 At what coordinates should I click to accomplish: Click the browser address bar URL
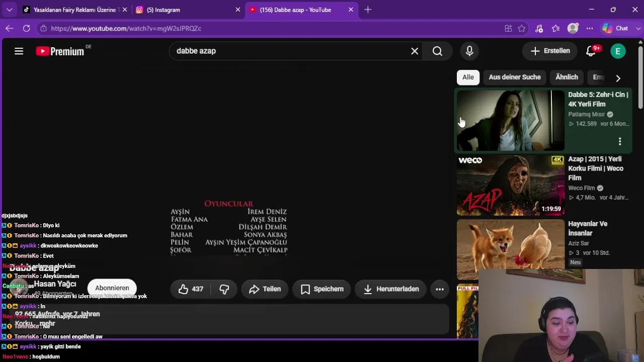click(126, 28)
